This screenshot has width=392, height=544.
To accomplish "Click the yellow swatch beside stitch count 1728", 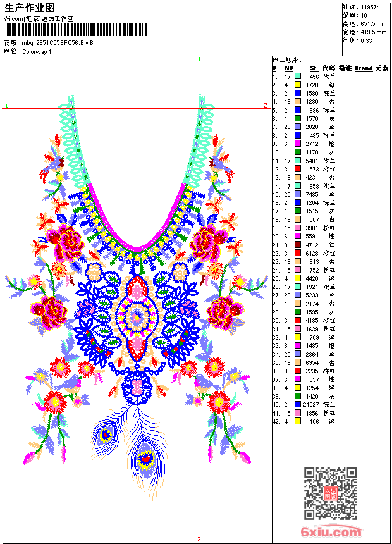I will [298, 85].
